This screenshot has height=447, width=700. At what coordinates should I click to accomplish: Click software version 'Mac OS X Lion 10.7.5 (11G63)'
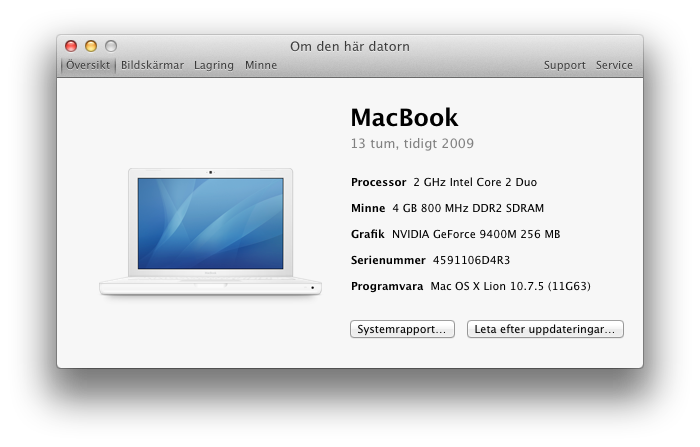510,286
